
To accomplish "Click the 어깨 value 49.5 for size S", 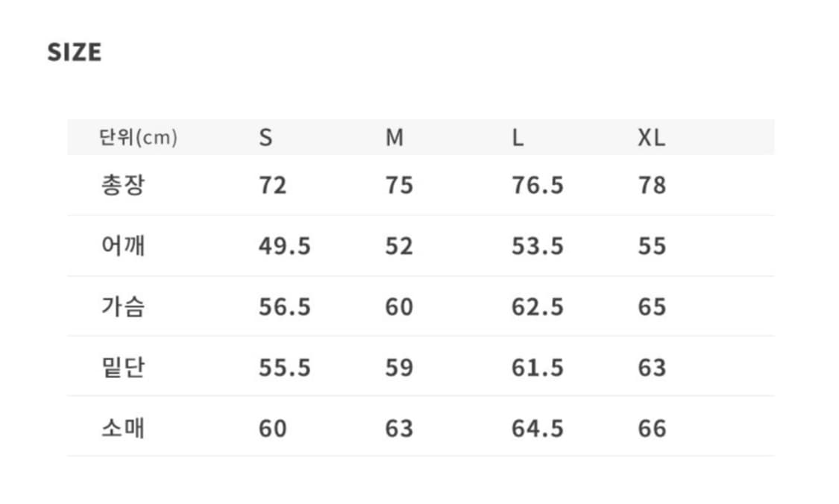I will coord(284,246).
